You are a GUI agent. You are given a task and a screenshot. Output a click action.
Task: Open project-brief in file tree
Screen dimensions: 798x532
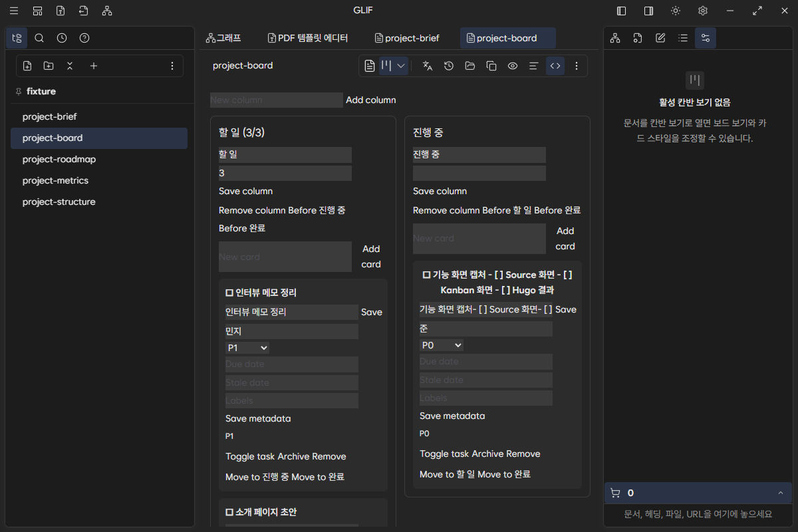click(99, 116)
